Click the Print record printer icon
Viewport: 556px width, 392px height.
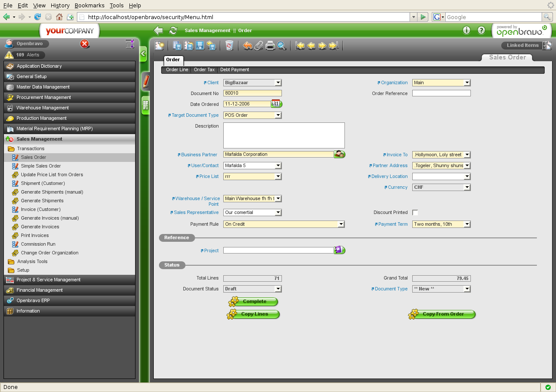270,46
